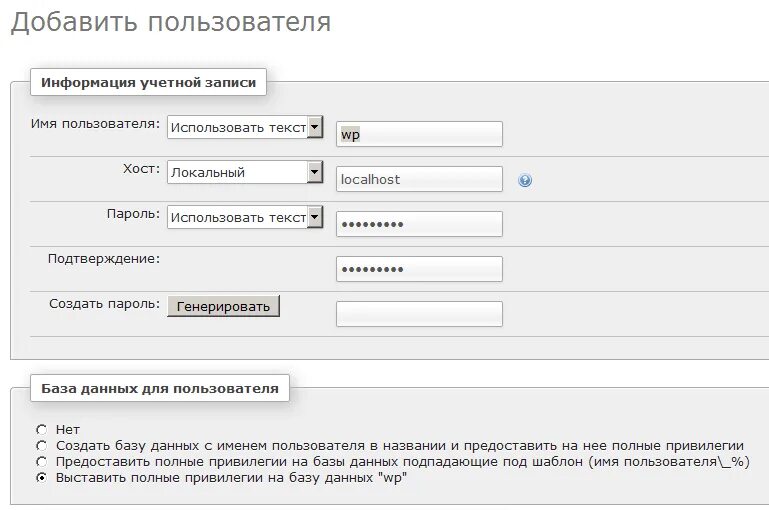Select grant privileges by wildcard template option

(x=41, y=461)
